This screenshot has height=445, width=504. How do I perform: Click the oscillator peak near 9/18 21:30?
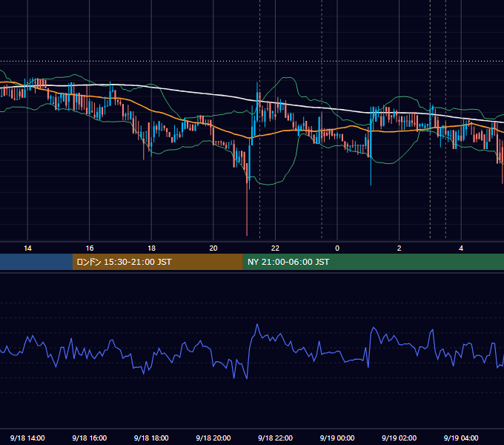point(257,325)
